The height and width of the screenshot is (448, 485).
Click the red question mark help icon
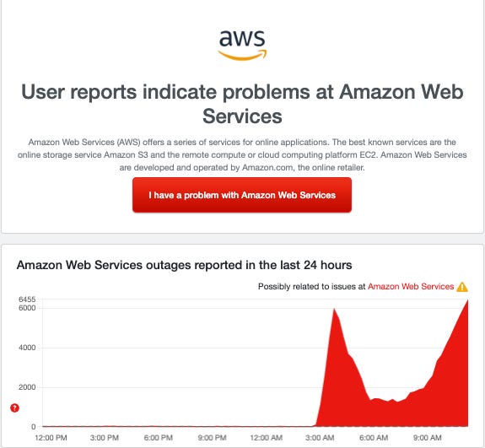(14, 408)
